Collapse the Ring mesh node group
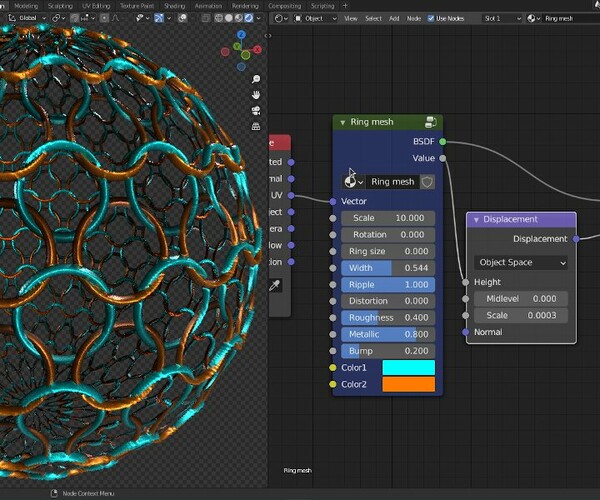The width and height of the screenshot is (600, 500). pos(342,122)
